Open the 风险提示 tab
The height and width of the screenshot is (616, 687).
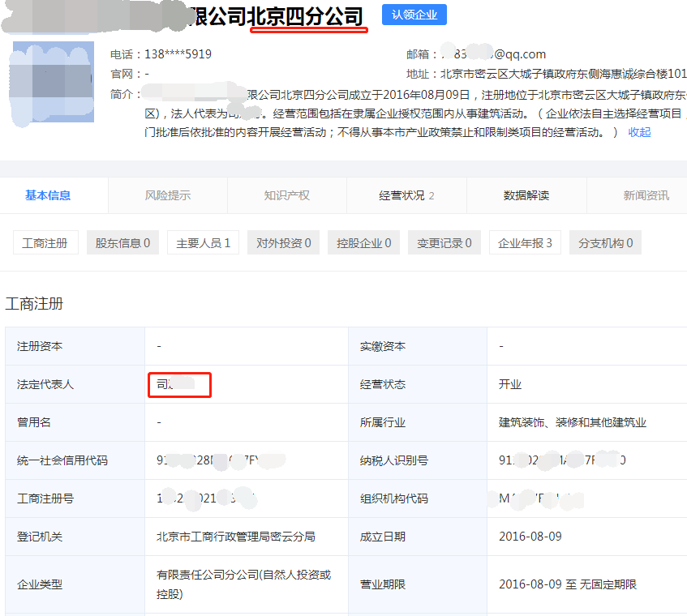click(168, 195)
